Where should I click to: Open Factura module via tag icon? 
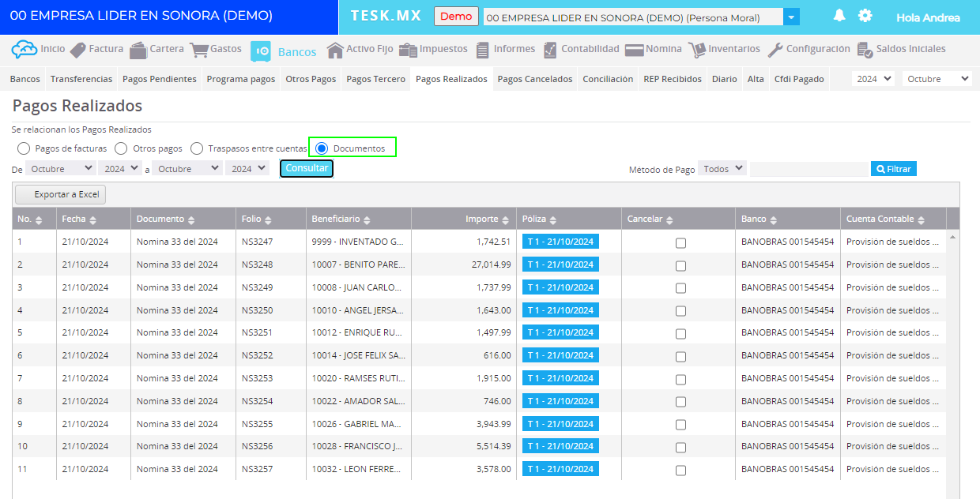pyautogui.click(x=77, y=50)
